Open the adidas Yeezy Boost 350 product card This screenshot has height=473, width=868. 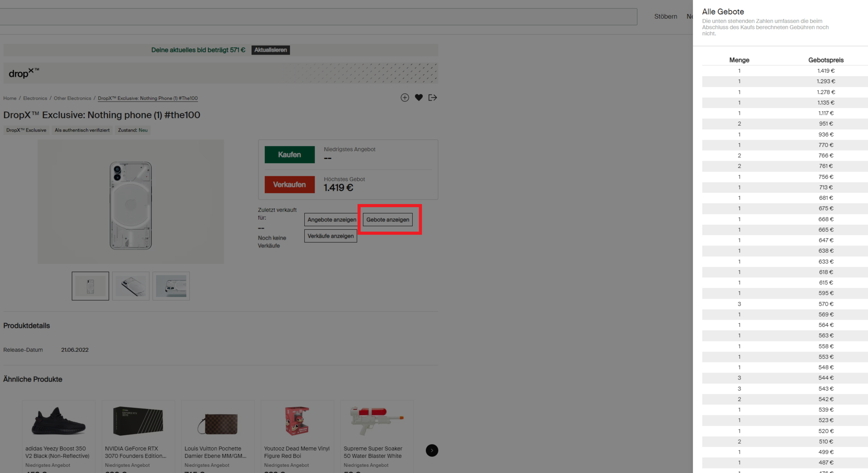[58, 436]
